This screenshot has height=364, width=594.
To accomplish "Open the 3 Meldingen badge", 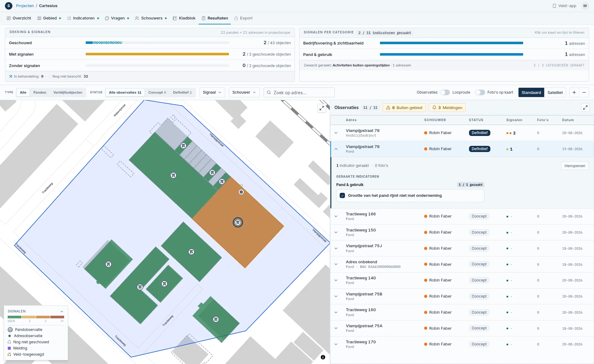I will [x=447, y=108].
